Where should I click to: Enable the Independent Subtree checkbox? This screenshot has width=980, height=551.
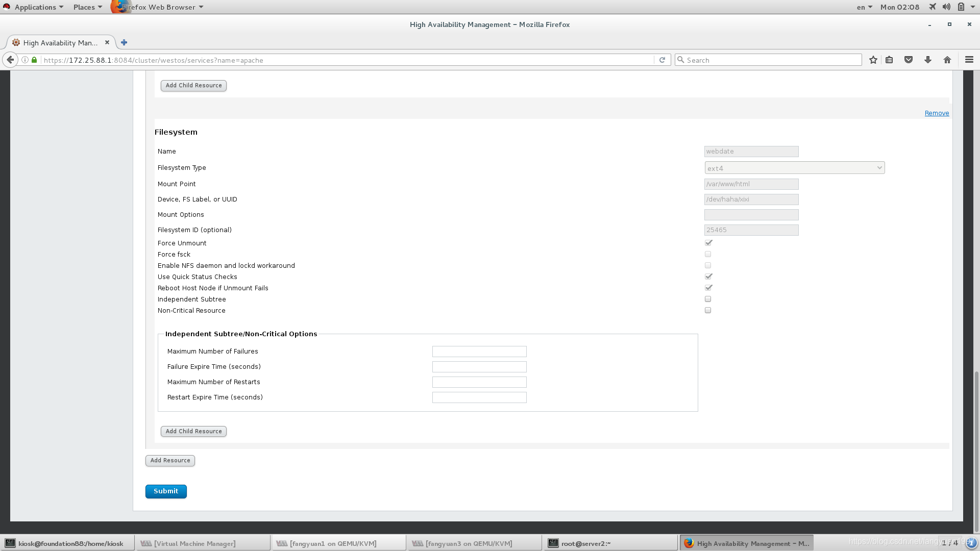tap(708, 299)
